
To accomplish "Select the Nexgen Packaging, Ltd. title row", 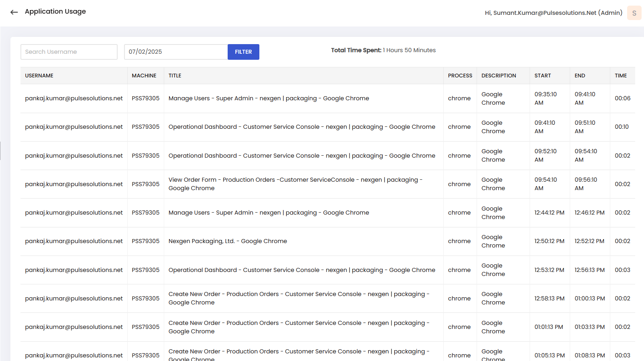I will point(228,241).
